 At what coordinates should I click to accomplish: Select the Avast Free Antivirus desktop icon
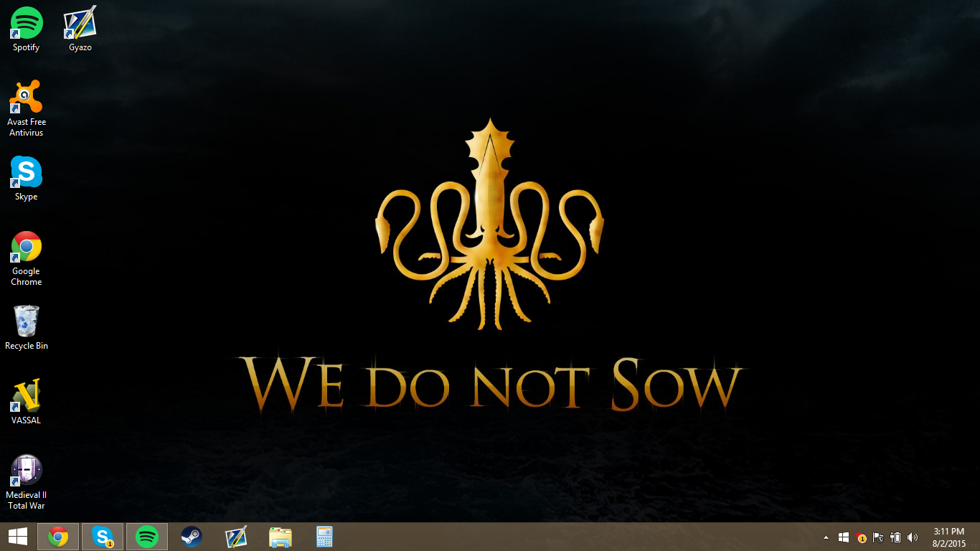27,108
